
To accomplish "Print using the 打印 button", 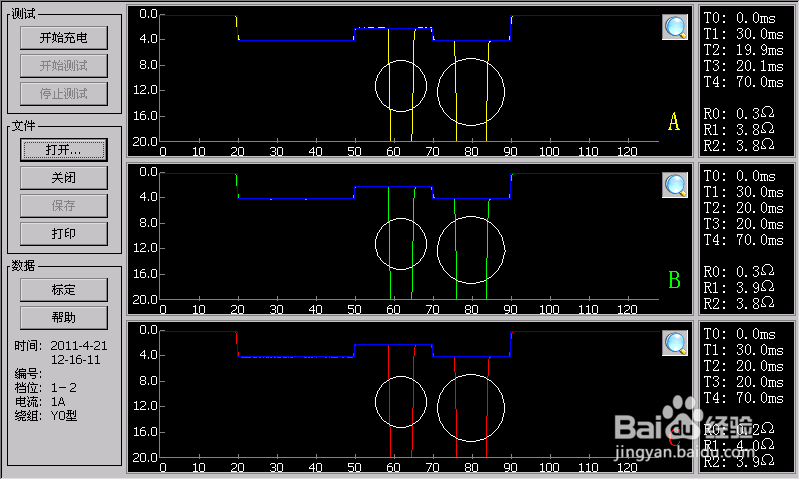I will [64, 234].
